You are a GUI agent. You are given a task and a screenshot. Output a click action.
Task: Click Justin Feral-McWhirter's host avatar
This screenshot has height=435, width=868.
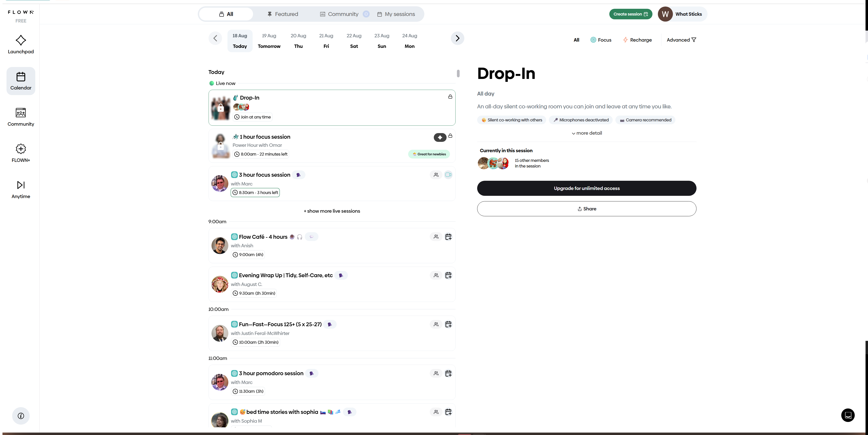(x=220, y=333)
